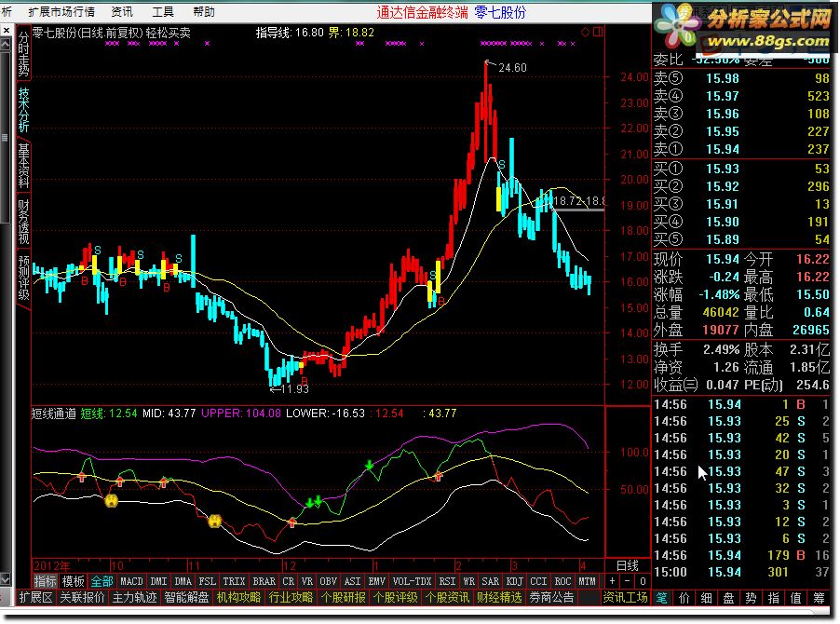Open the 个股资讯 tab
840x624 pixels.
click(x=447, y=597)
